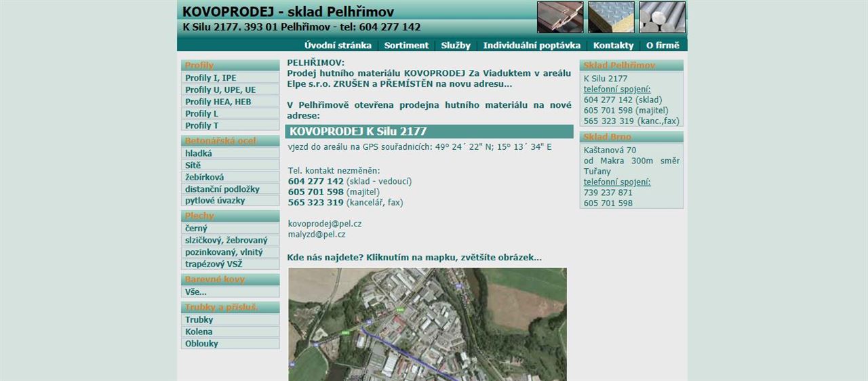Screen dimensions: 868x381
Task: Open Profily I, IPE category
Action: [230, 78]
